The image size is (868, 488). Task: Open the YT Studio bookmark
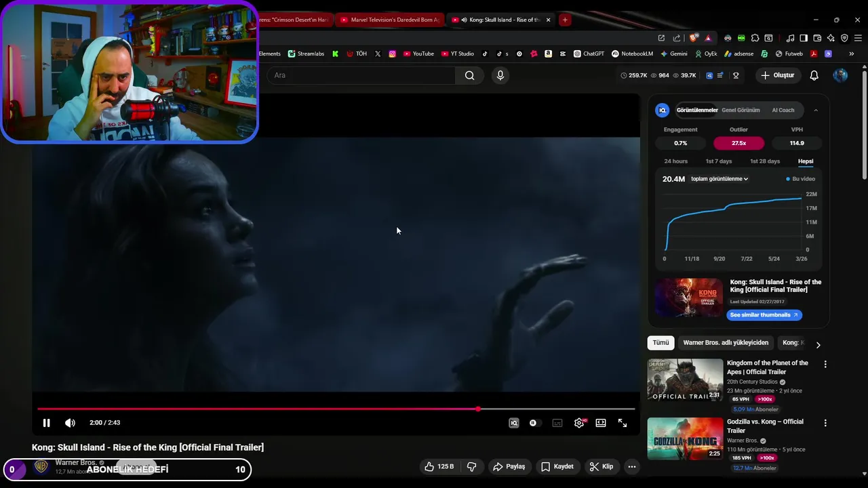458,54
